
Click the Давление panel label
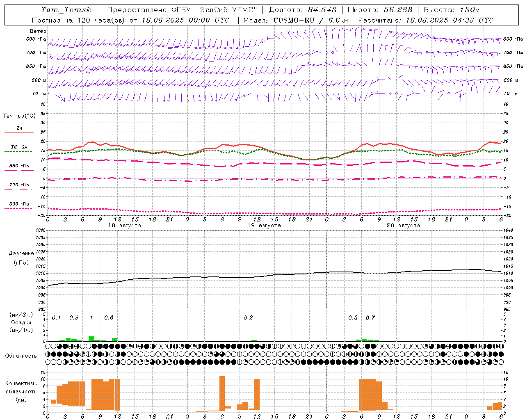tap(21, 253)
